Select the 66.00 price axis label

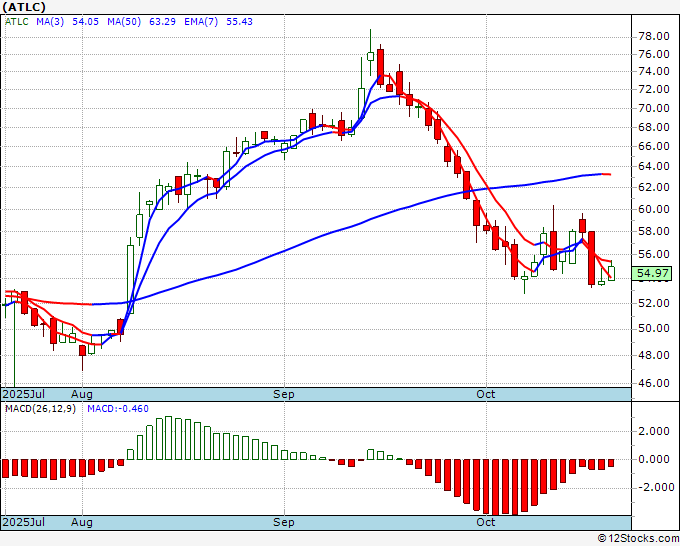(x=654, y=146)
